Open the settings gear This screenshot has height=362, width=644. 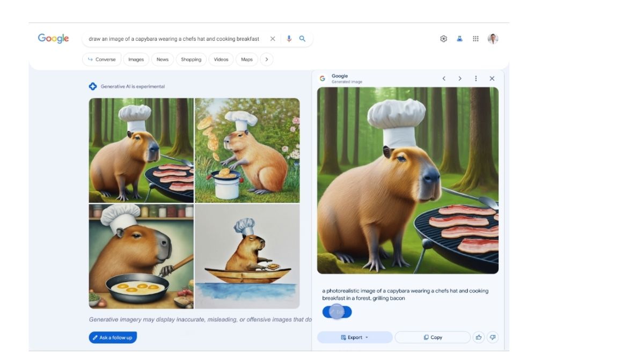[x=443, y=39]
